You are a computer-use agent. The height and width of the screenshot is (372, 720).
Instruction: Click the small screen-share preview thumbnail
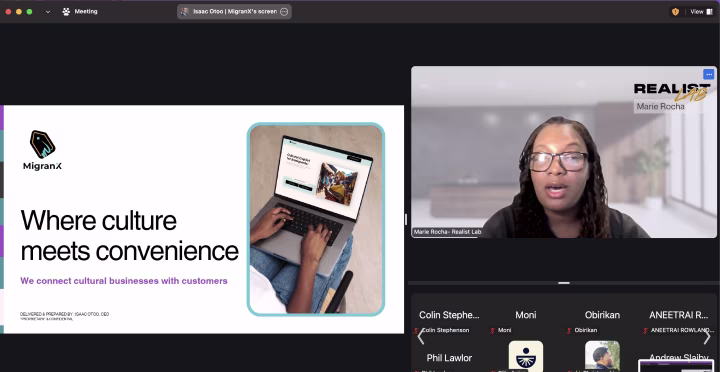pyautogui.click(x=676, y=366)
